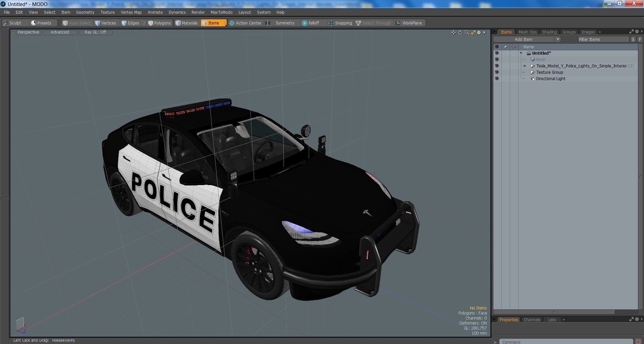Image resolution: width=644 pixels, height=344 pixels.
Task: Click the Add Item button
Action: [x=524, y=39]
